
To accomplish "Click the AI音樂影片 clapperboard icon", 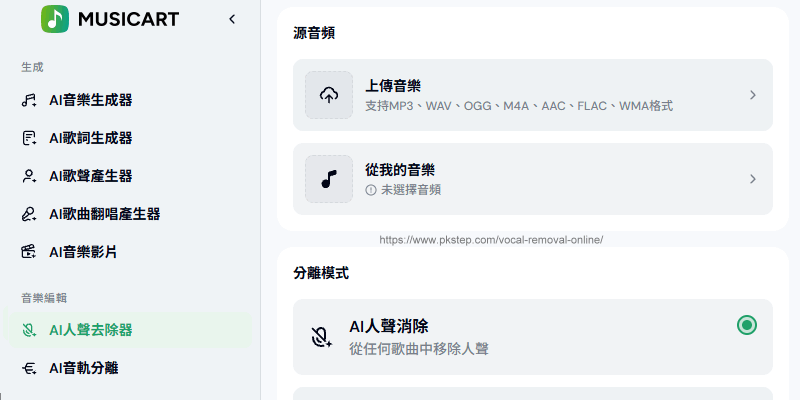I will pos(29,252).
